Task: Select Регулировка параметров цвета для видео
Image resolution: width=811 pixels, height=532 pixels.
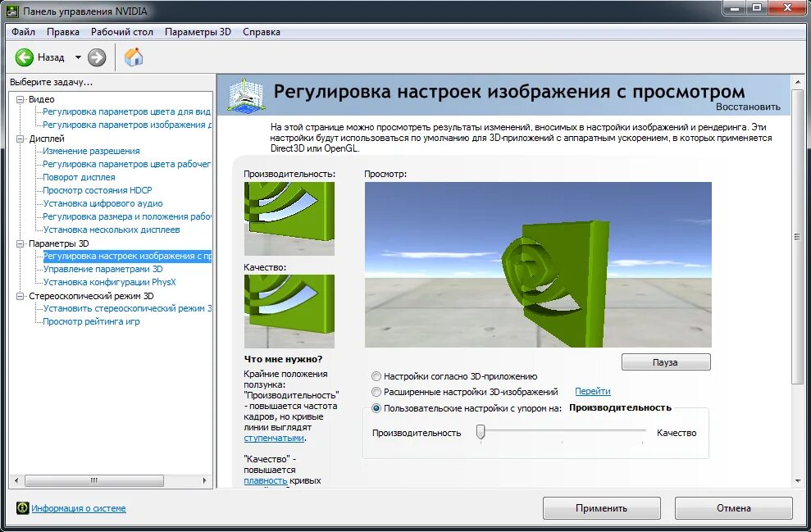Action: [x=127, y=111]
